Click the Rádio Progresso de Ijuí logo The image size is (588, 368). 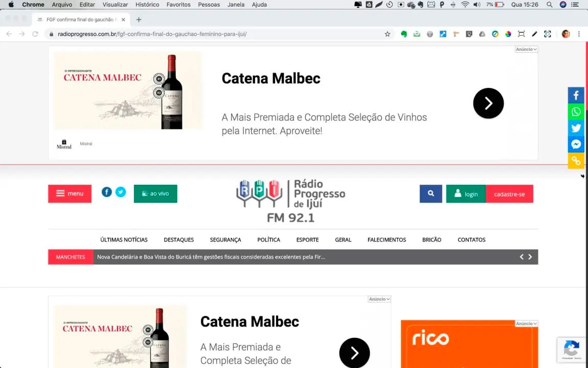(x=290, y=202)
